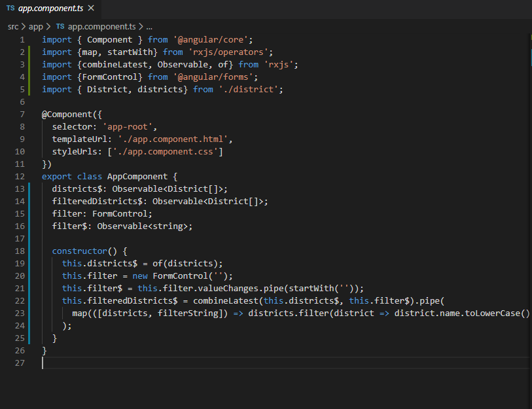This screenshot has width=532, height=409.
Task: Open the src breadcrumb segment
Action: 13,27
